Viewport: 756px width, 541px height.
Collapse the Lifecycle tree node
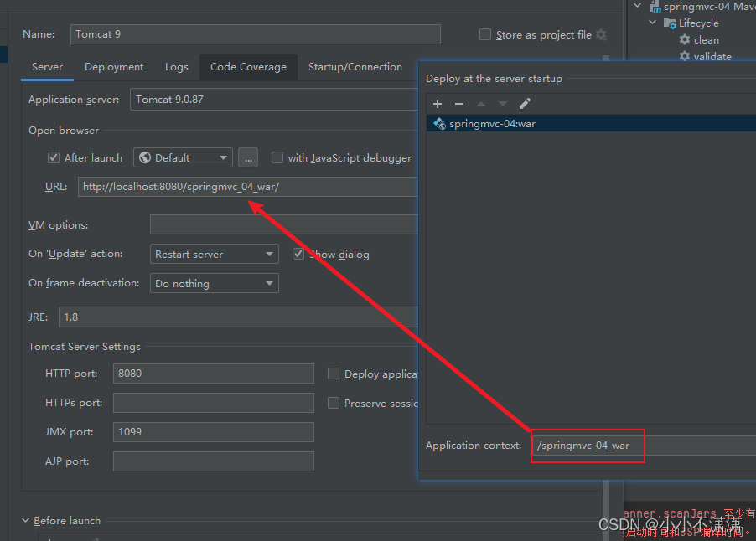pos(652,22)
